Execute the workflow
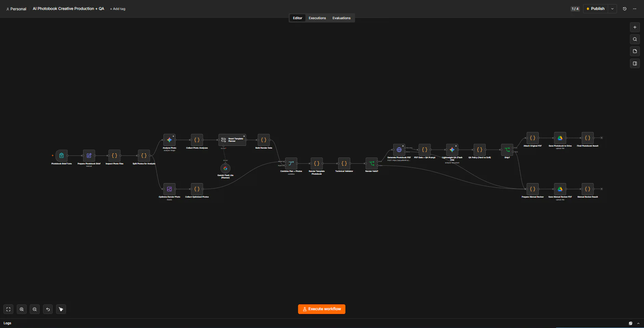This screenshot has width=644, height=328. tap(321, 309)
